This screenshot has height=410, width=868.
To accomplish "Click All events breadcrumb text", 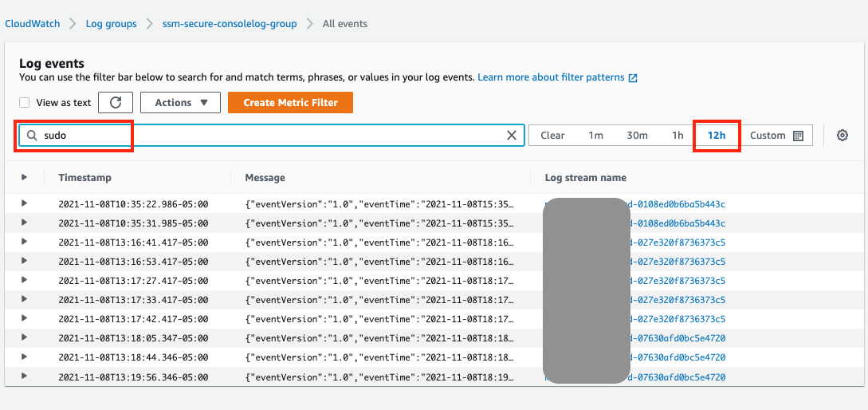I will pyautogui.click(x=345, y=24).
